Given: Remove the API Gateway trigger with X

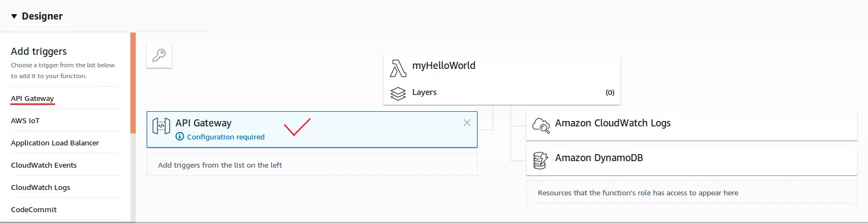Looking at the screenshot, I should [x=467, y=123].
